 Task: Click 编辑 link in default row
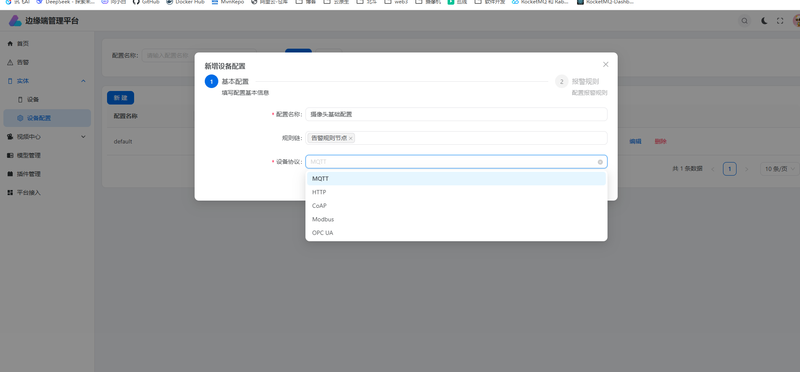pos(635,141)
